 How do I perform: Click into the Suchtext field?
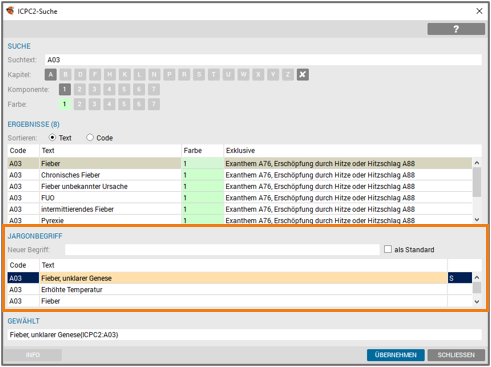[x=263, y=60]
